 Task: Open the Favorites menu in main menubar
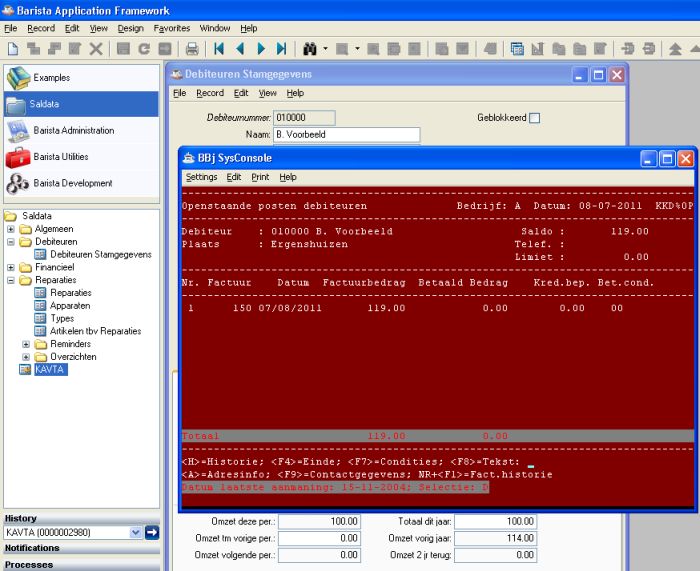tap(171, 29)
